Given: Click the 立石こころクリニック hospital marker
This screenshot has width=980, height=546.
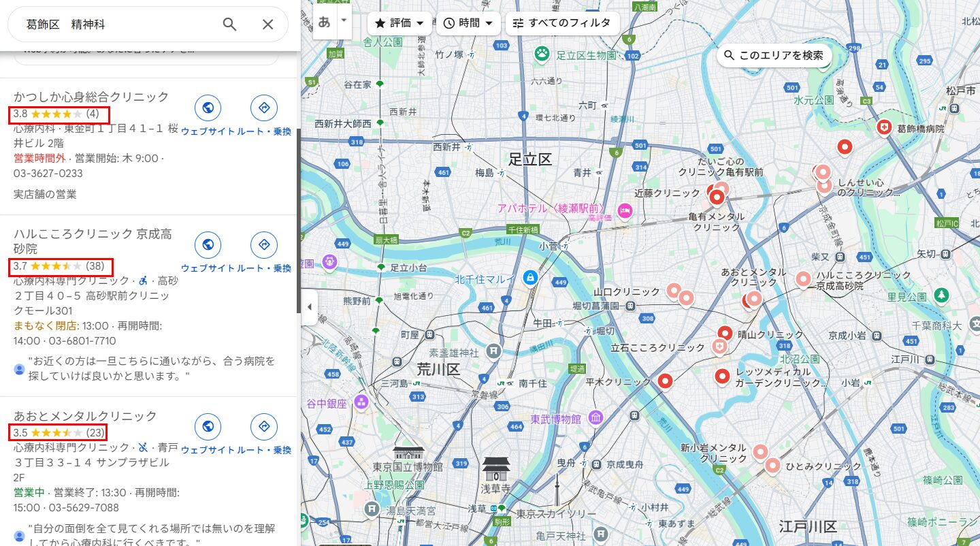Looking at the screenshot, I should 719,348.
